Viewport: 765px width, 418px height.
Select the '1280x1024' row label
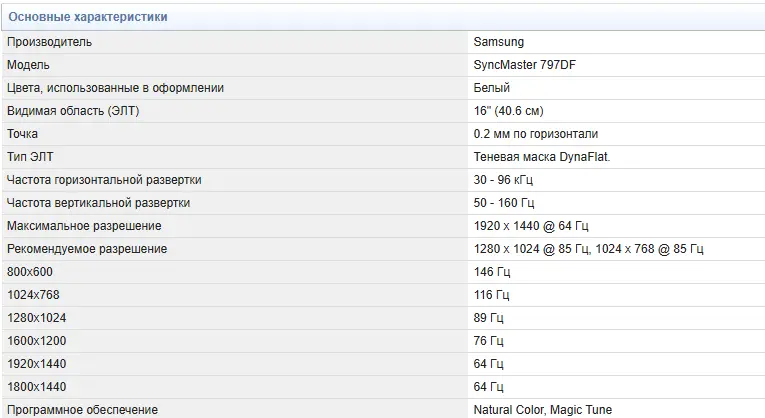coord(37,318)
